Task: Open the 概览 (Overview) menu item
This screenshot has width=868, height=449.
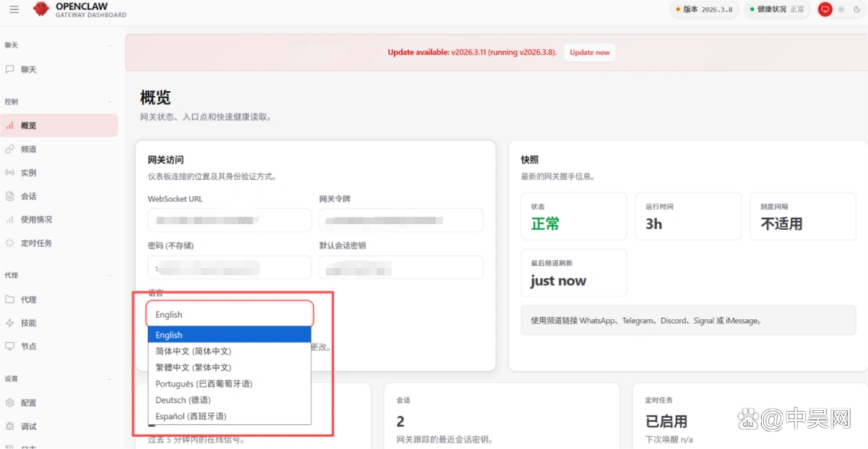Action: 30,125
